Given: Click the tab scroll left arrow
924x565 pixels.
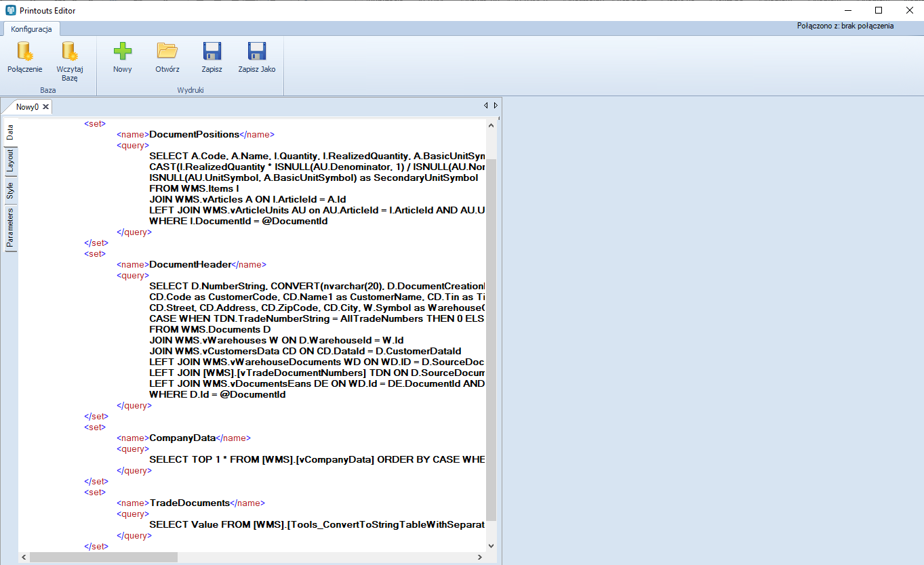Looking at the screenshot, I should click(485, 106).
